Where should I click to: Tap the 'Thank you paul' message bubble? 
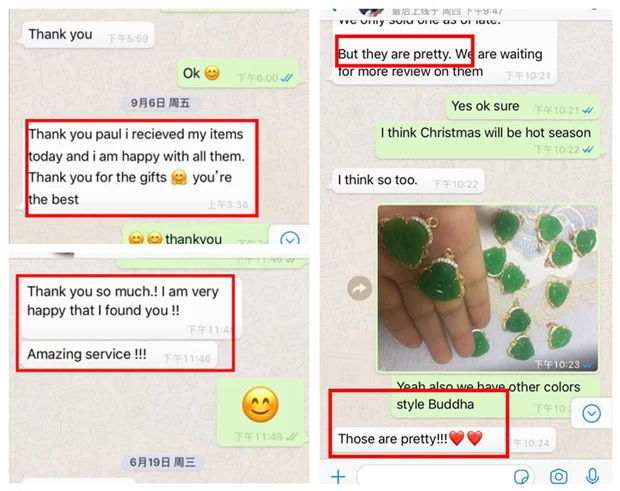pyautogui.click(x=140, y=167)
